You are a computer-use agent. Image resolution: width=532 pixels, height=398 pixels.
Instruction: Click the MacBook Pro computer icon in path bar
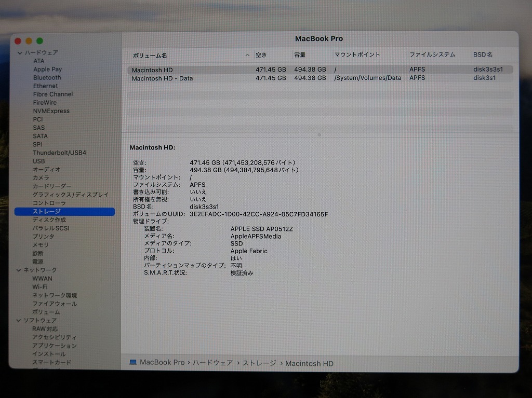tap(133, 362)
